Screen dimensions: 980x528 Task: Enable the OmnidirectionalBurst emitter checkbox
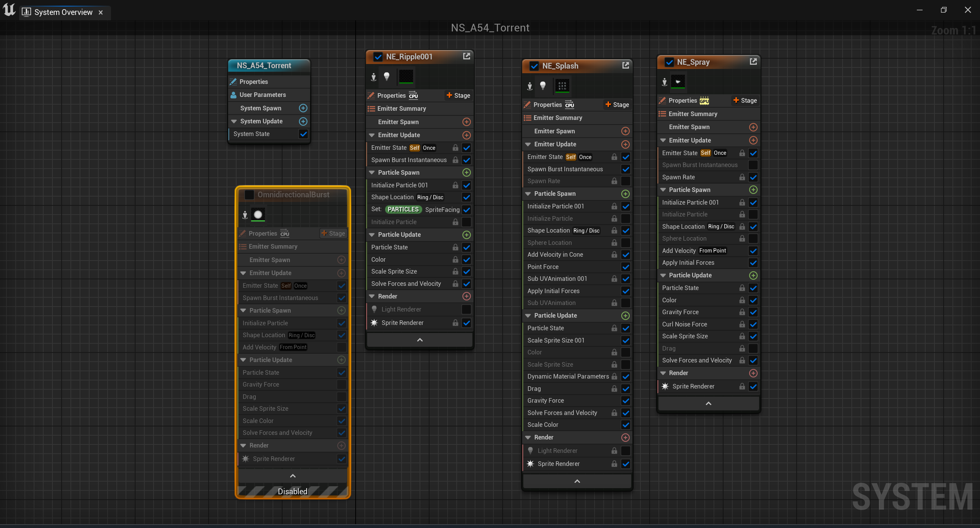coord(249,195)
